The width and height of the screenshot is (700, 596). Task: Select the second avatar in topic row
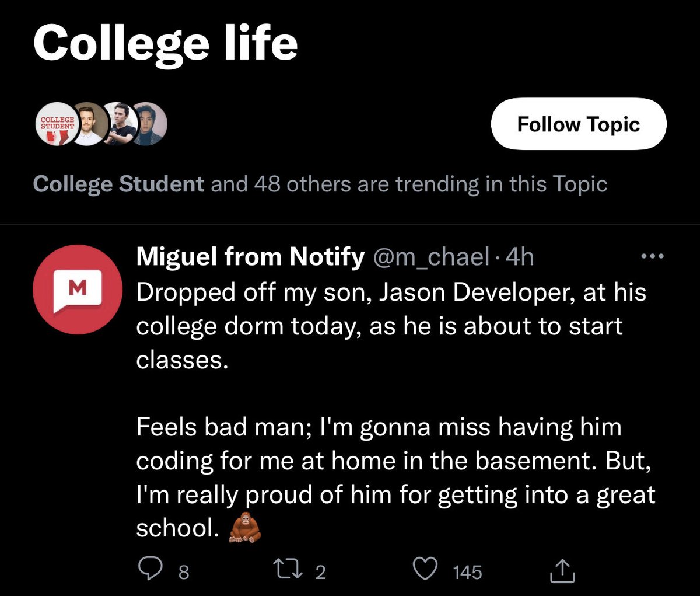[89, 124]
